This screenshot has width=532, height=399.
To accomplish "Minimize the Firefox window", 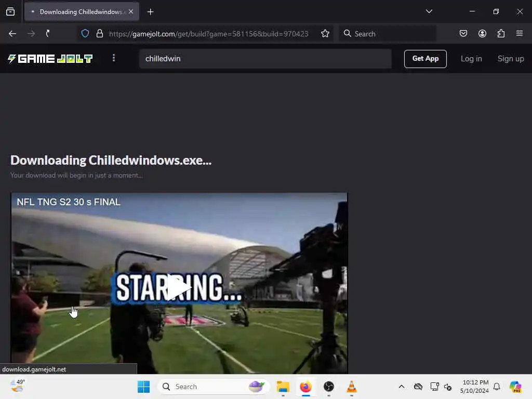I will tap(472, 11).
